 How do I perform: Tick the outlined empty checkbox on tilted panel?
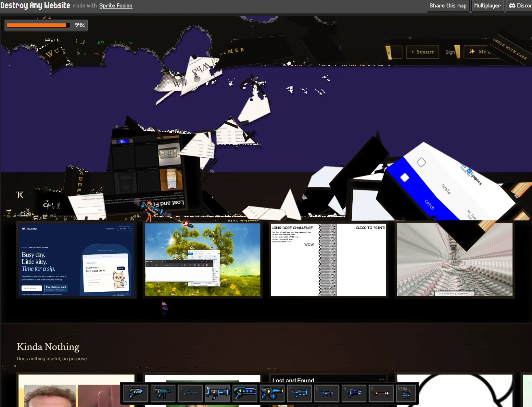(x=421, y=162)
